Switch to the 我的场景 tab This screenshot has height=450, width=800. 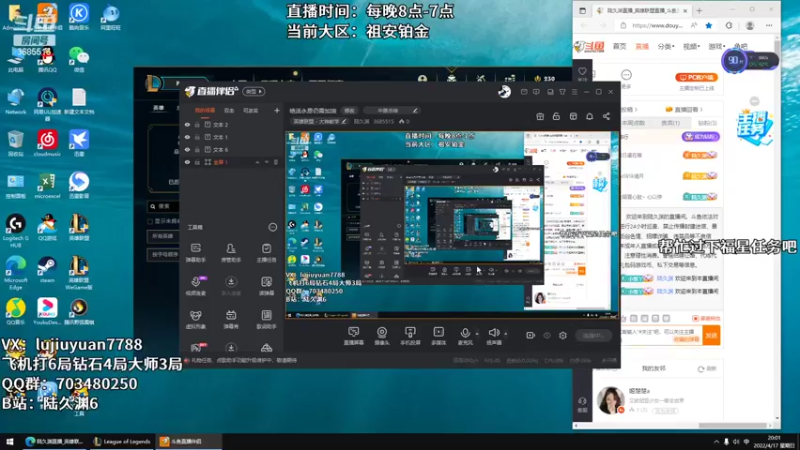coord(205,110)
